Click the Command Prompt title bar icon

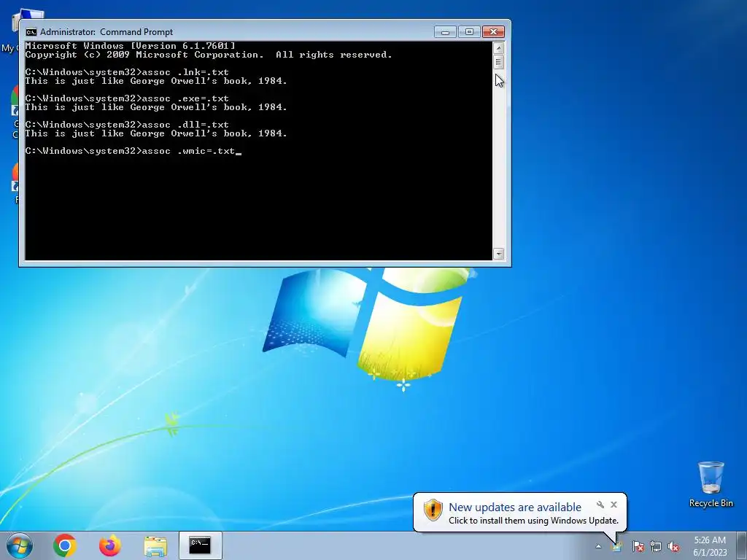click(x=31, y=32)
